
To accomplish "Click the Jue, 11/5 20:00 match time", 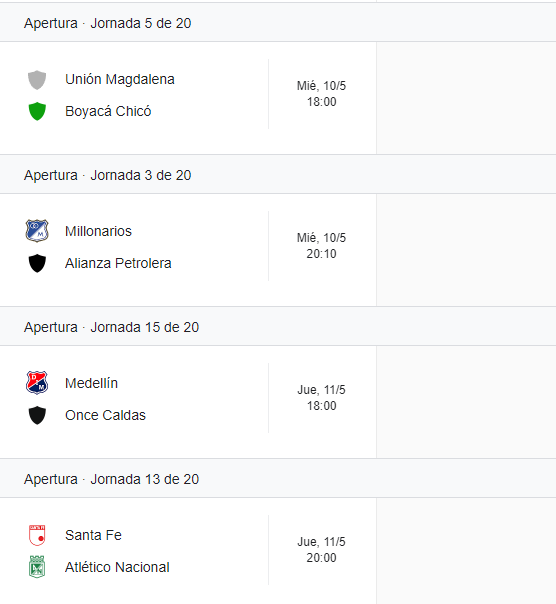I will [x=321, y=550].
